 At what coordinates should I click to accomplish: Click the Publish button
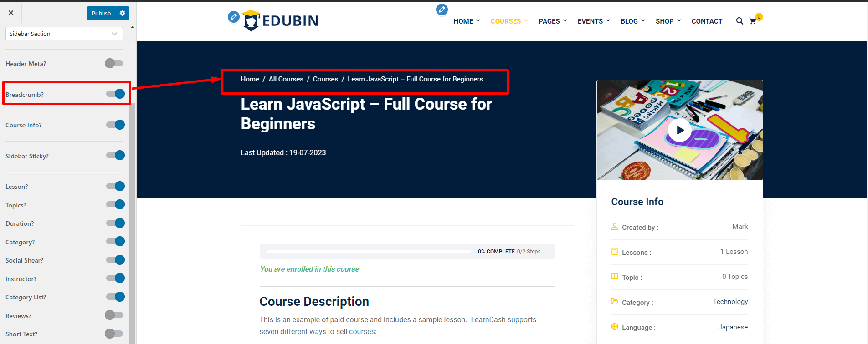101,14
